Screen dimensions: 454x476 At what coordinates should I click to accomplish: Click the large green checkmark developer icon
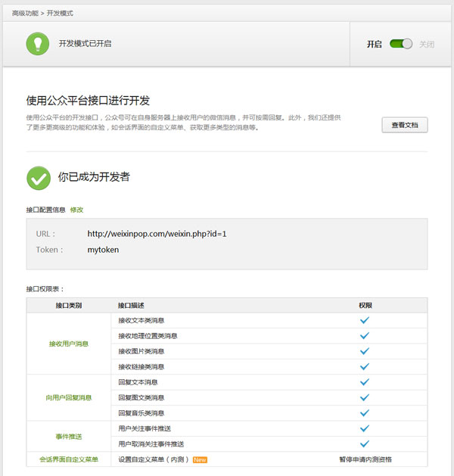coord(39,178)
